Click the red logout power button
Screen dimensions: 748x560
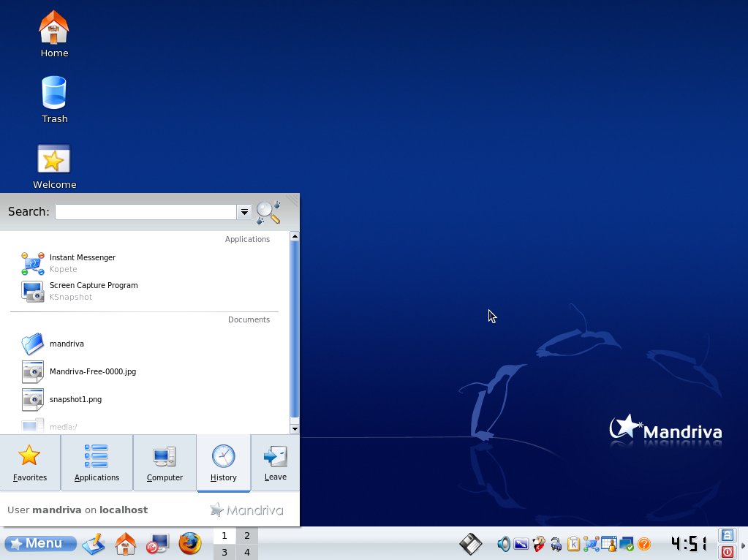pyautogui.click(x=727, y=552)
